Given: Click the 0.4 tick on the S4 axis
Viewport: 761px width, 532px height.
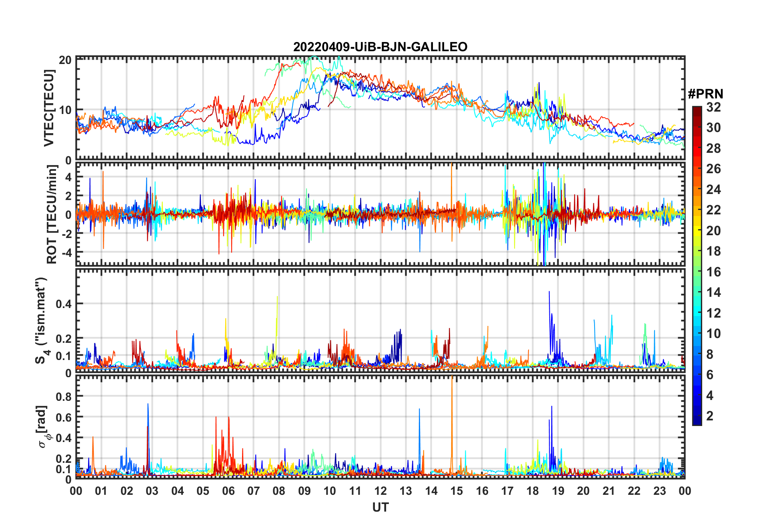Looking at the screenshot, I should (x=64, y=304).
